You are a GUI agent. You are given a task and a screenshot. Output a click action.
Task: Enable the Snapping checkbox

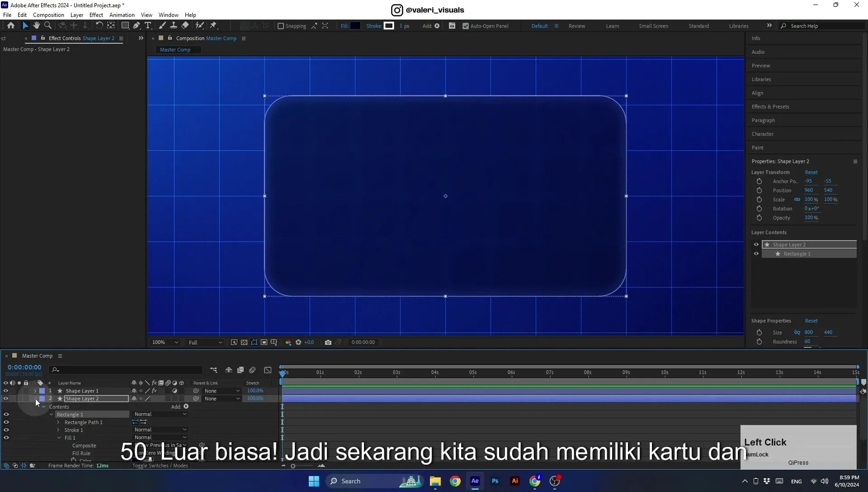coord(281,26)
